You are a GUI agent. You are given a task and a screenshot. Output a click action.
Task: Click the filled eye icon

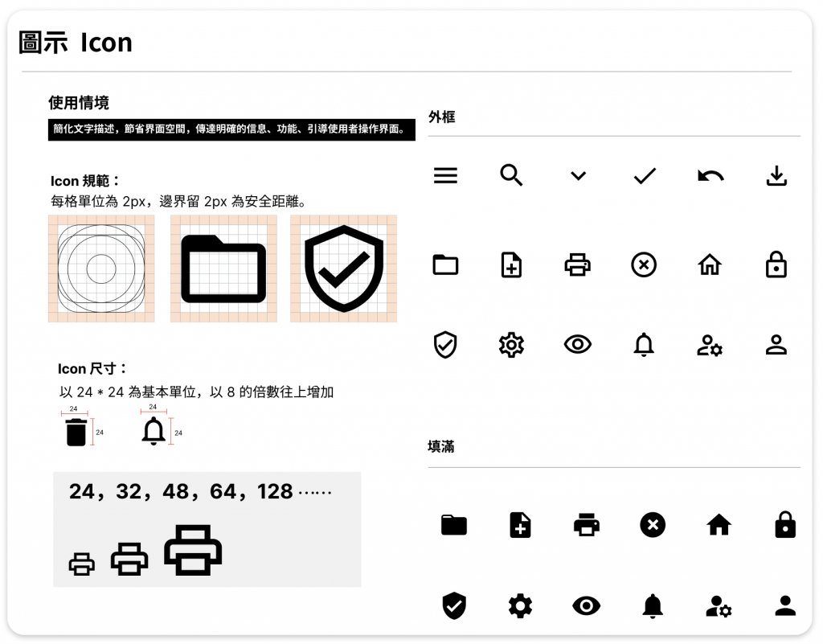tap(586, 605)
